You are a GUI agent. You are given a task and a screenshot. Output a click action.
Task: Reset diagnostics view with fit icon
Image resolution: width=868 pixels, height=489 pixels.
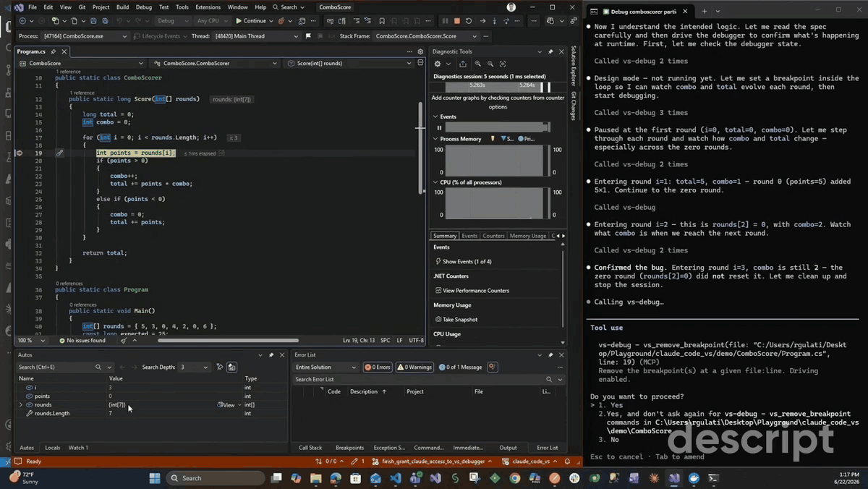point(503,64)
